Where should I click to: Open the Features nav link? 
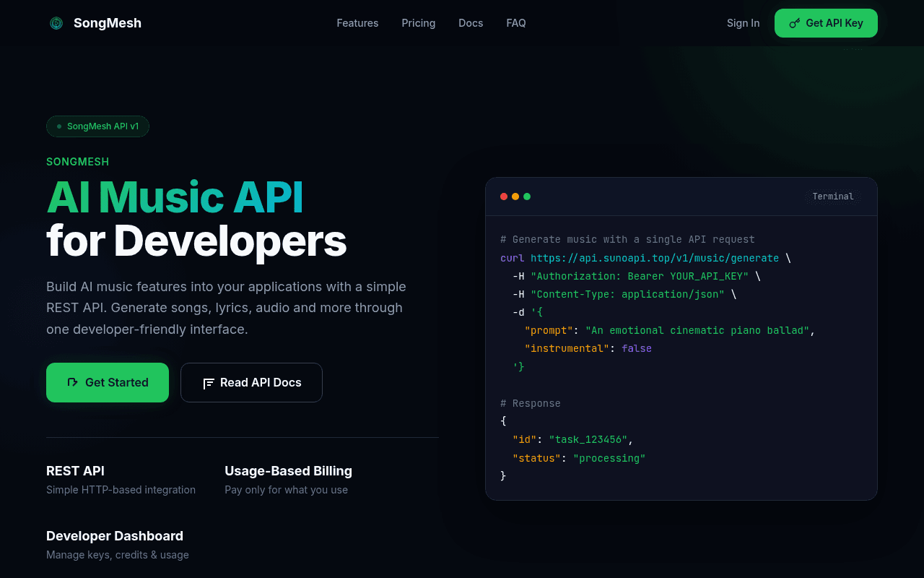tap(357, 23)
